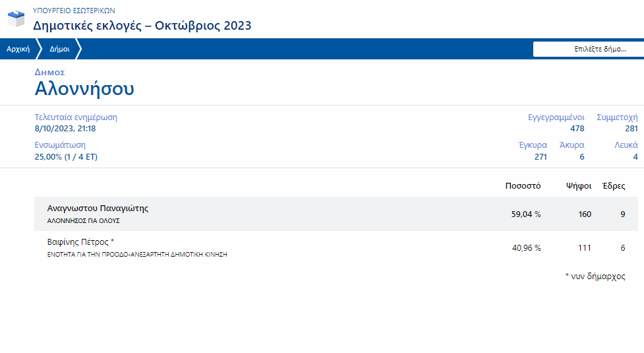Click the Ενσωμάτωση value 25,00% (1 / 4 ET)
Image resolution: width=644 pixels, height=353 pixels.
(66, 156)
